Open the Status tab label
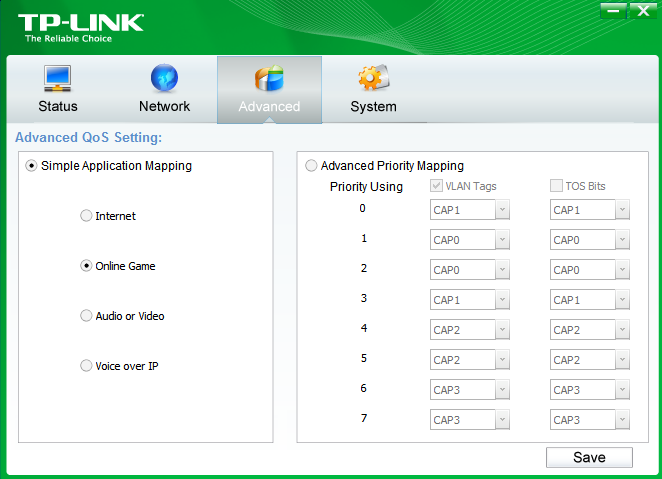 tap(58, 106)
